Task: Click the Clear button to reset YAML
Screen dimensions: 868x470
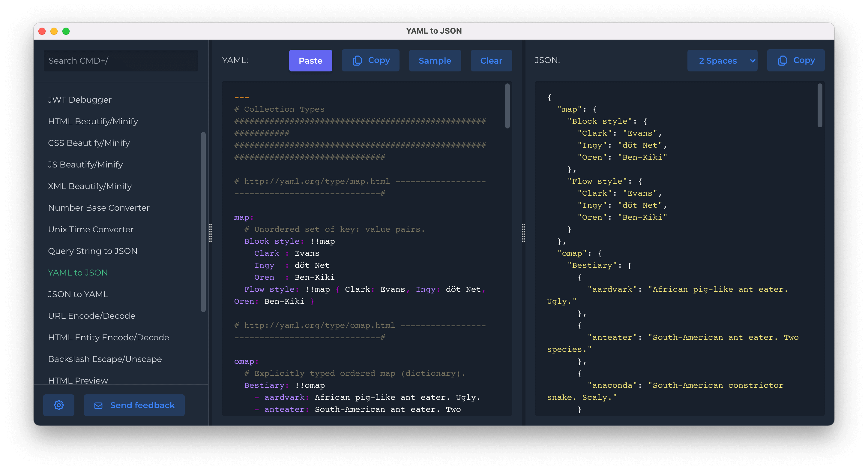Action: (x=491, y=60)
